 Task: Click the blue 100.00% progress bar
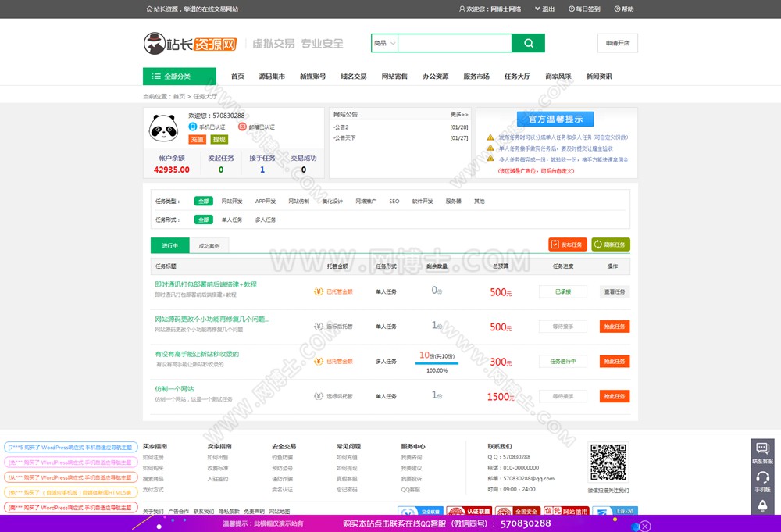tap(437, 363)
